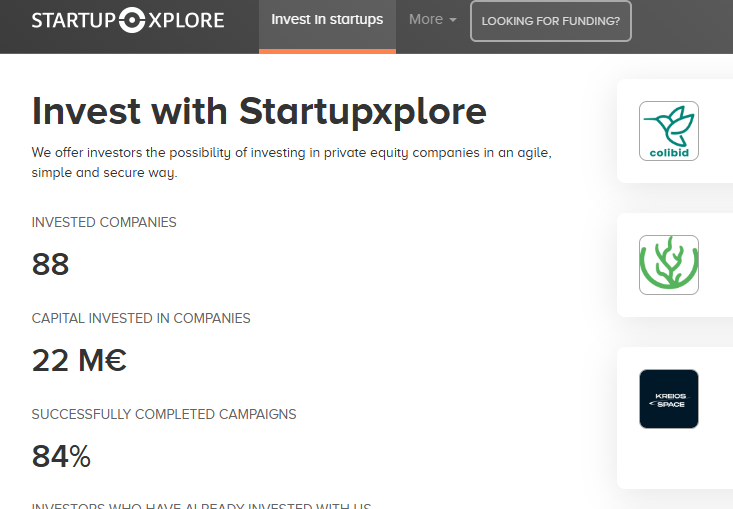
Task: Click the 22 M€ capital figure
Action: point(79,360)
